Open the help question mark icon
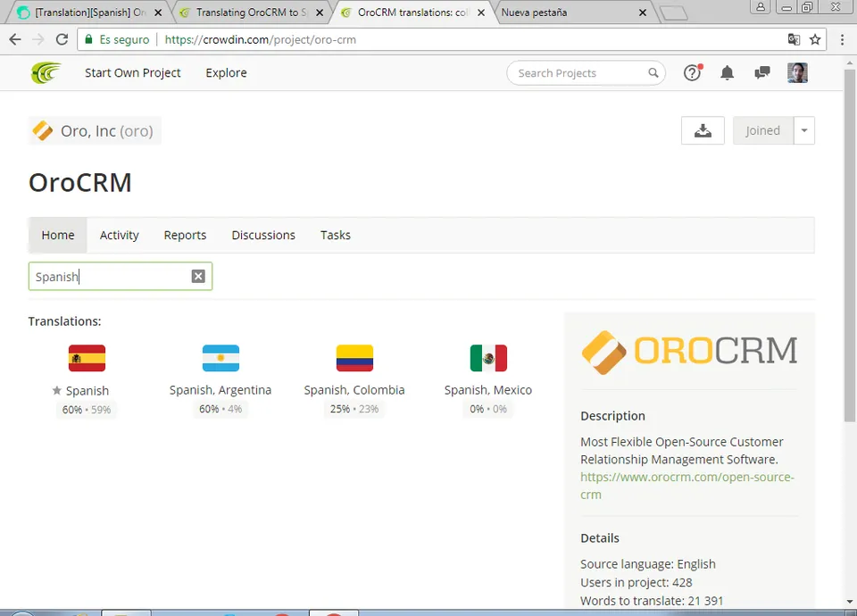 tap(693, 72)
